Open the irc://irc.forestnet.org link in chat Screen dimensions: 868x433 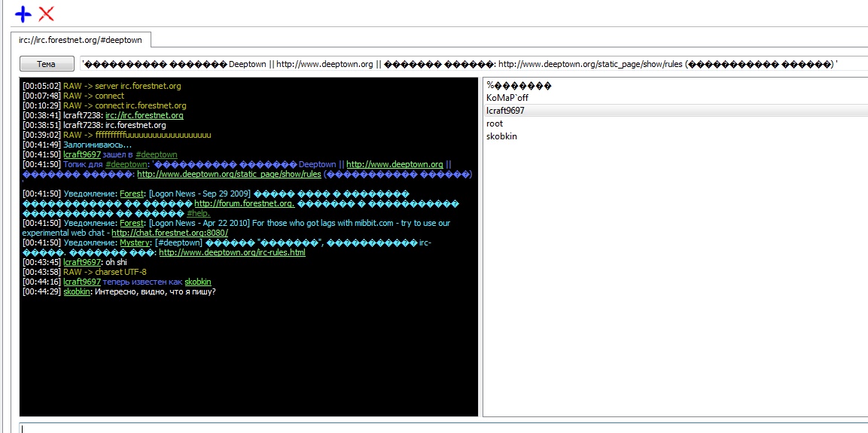[x=144, y=115]
